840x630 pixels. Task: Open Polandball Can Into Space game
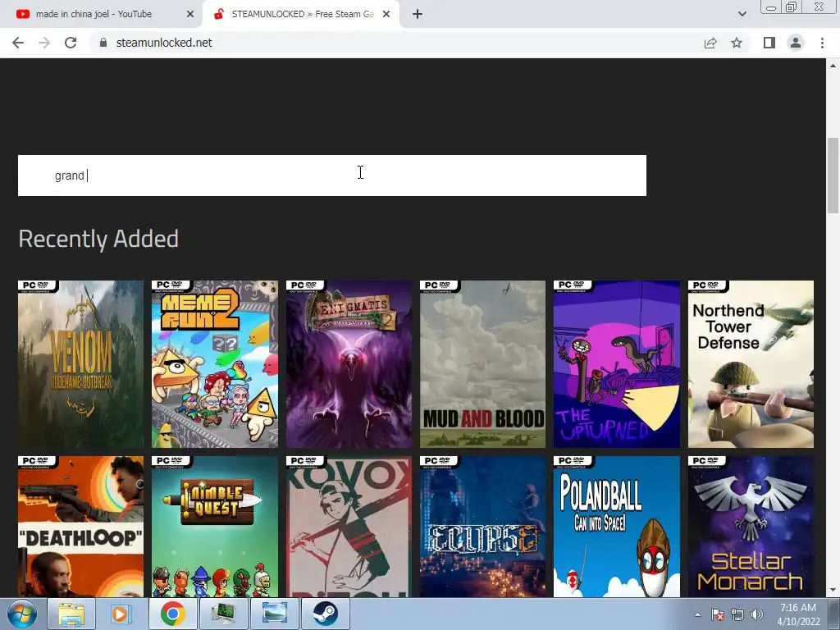click(x=617, y=527)
